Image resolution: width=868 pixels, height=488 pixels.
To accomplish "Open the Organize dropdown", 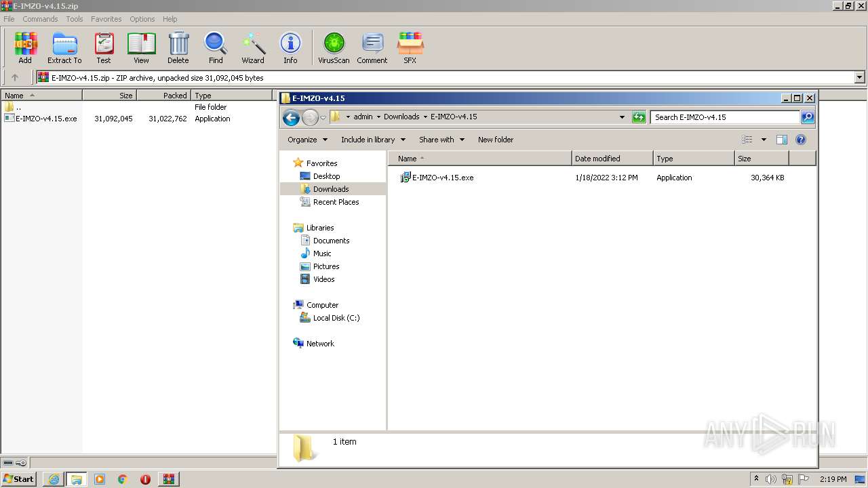I will coord(307,140).
